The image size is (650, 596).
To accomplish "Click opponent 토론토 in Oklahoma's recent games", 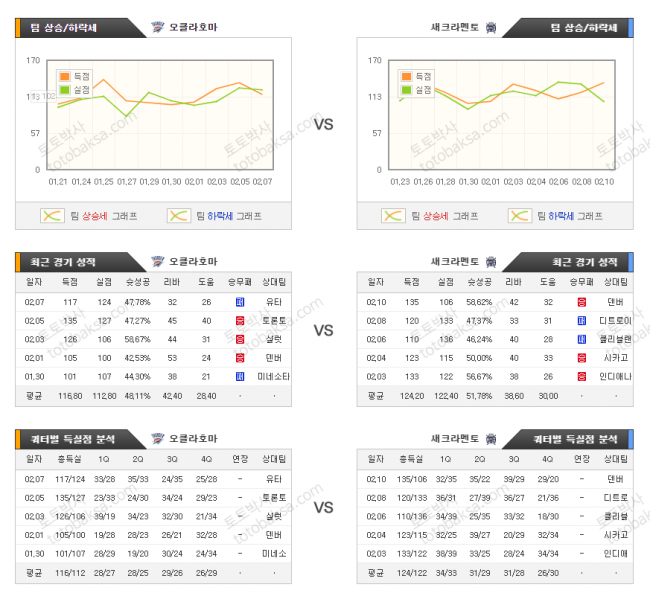I will tap(274, 320).
